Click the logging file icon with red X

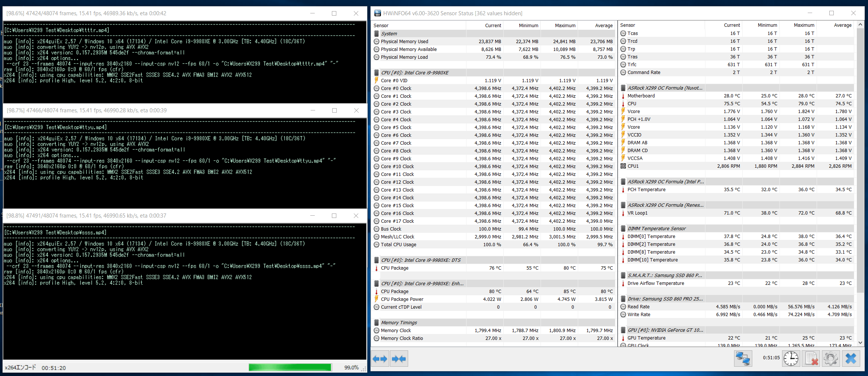(x=811, y=359)
